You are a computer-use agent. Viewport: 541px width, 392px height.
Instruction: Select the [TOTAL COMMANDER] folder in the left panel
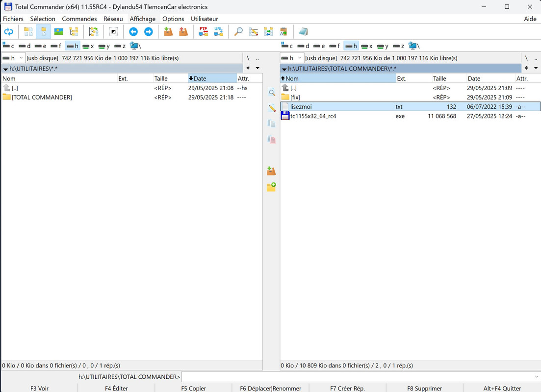[131, 97]
